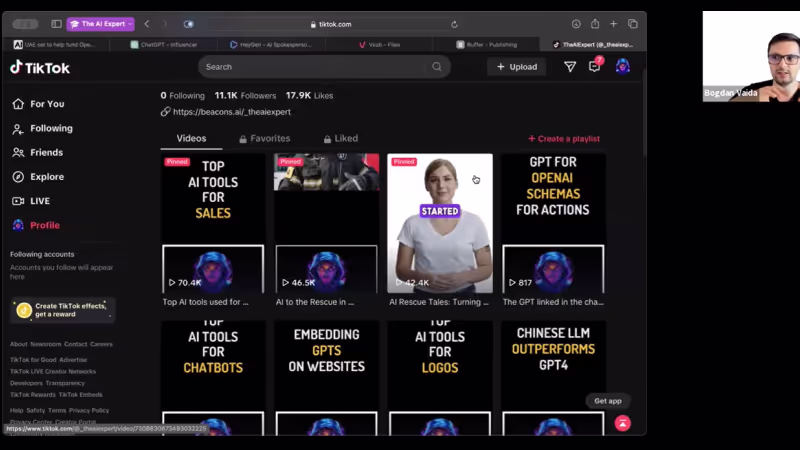
Task: Click the search magnifier icon
Action: 437,67
